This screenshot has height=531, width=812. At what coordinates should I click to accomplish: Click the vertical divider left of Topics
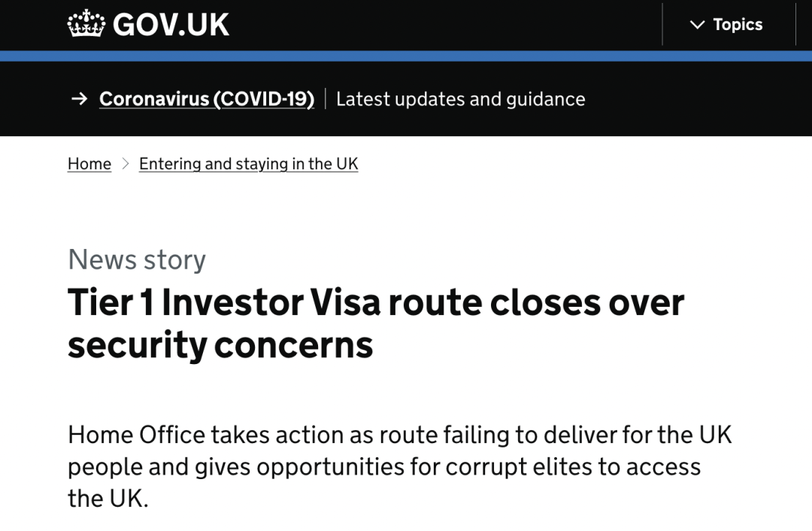tap(662, 24)
